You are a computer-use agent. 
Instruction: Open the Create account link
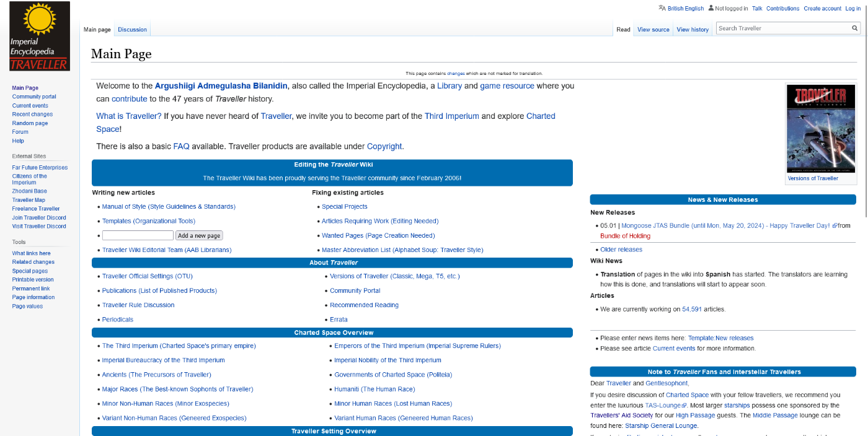pos(822,9)
